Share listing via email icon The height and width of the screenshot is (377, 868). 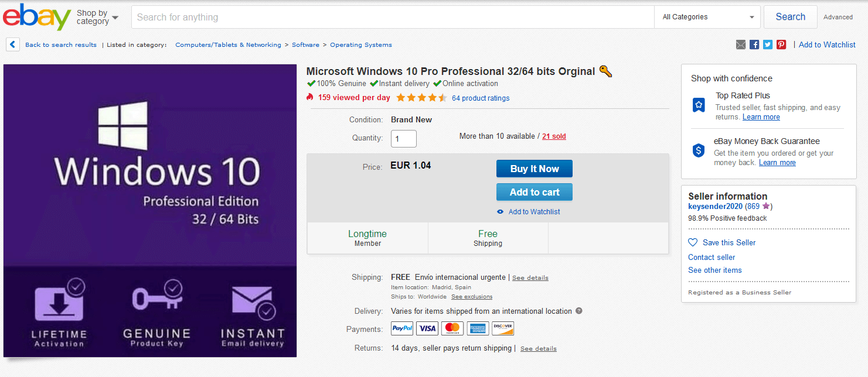[741, 44]
